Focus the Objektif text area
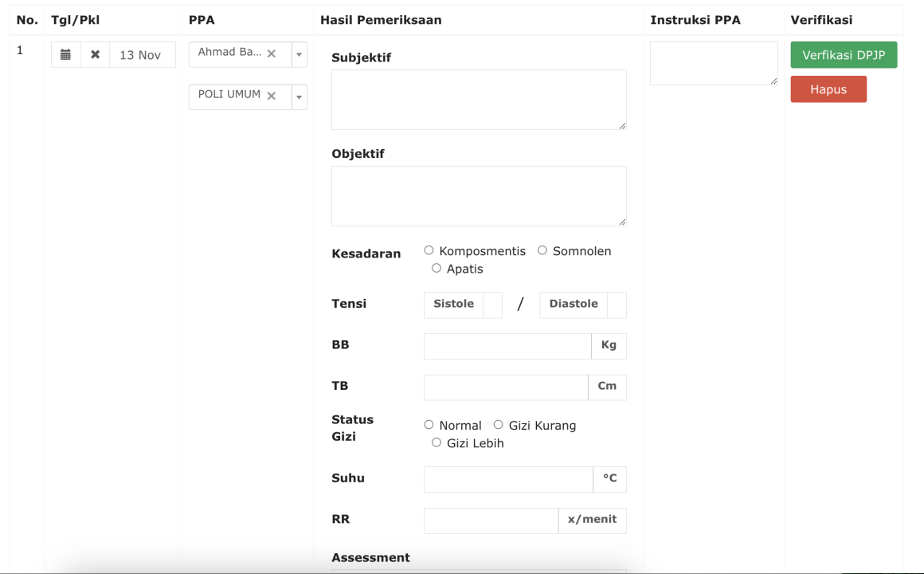The width and height of the screenshot is (924, 574). click(x=479, y=196)
